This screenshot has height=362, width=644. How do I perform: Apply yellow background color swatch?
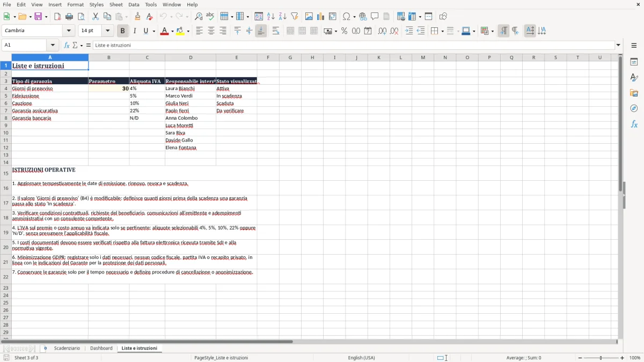point(180,31)
